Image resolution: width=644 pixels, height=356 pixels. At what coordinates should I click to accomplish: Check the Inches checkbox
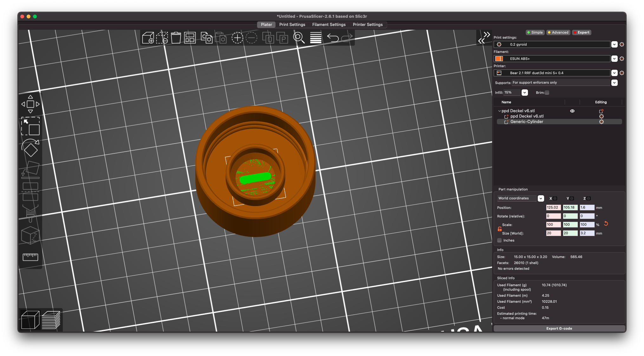tap(499, 240)
